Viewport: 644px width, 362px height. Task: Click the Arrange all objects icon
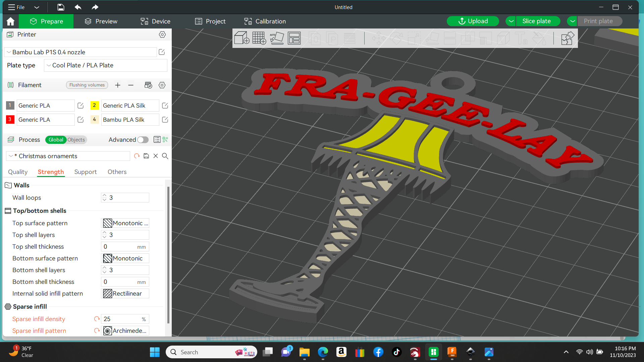click(294, 38)
